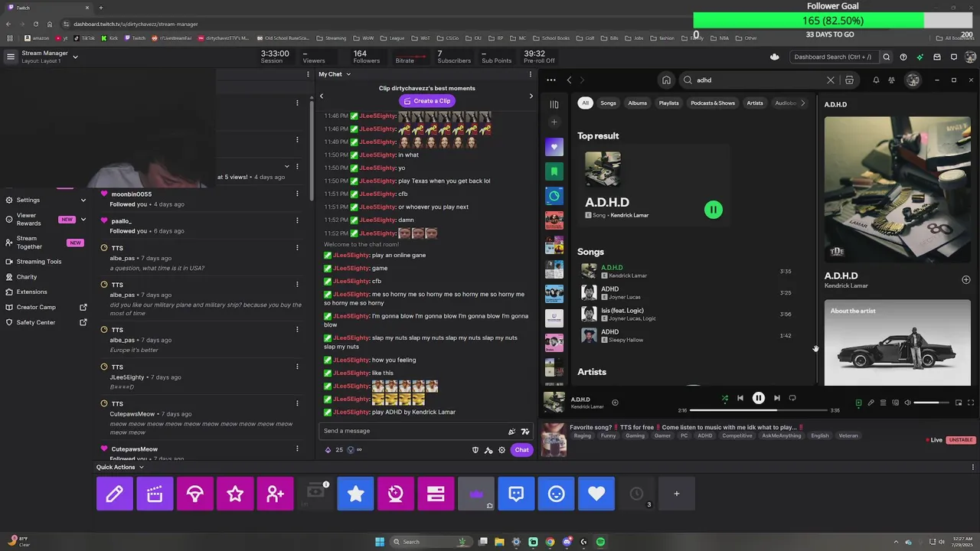Open Spotify Friend Activity icon

coord(891,80)
